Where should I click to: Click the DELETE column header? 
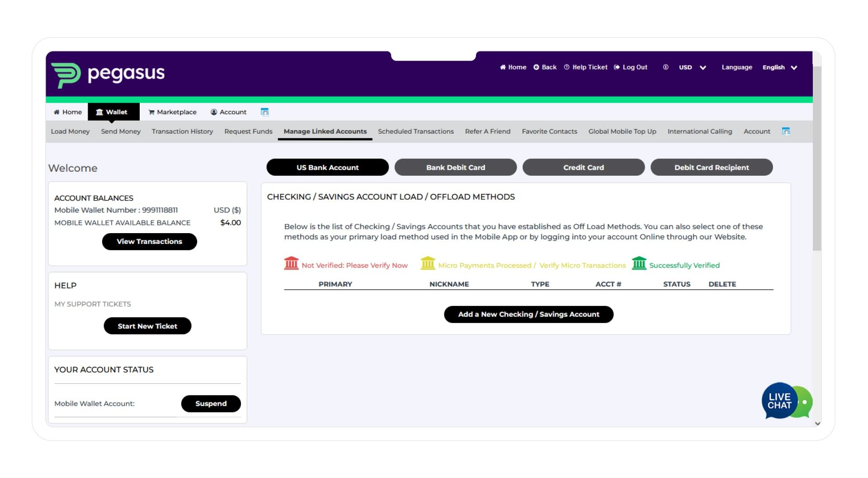(x=722, y=284)
